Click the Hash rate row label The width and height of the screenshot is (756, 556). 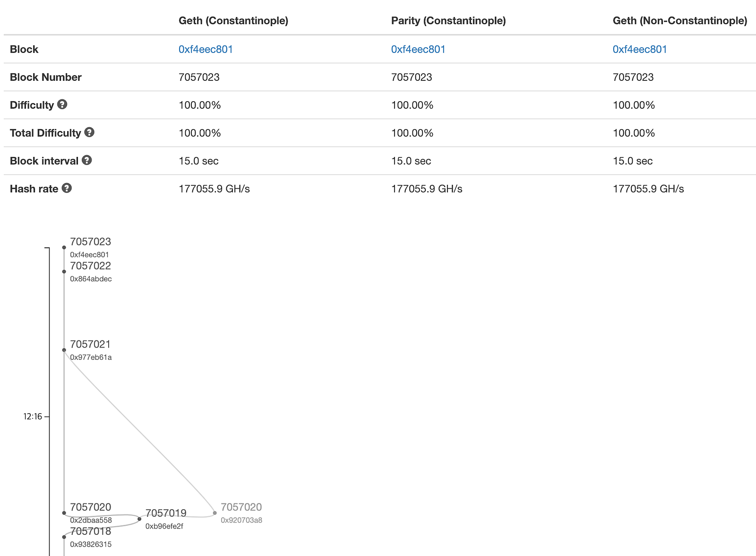34,189
